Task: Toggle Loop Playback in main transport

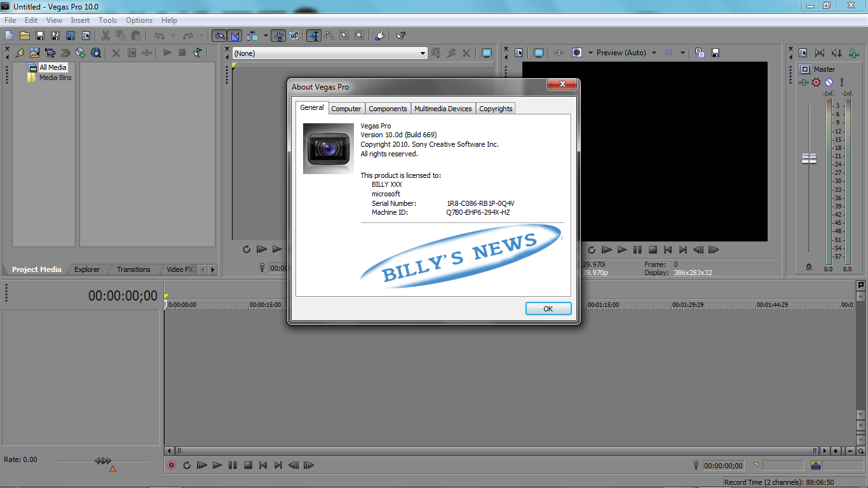Action: pyautogui.click(x=187, y=465)
